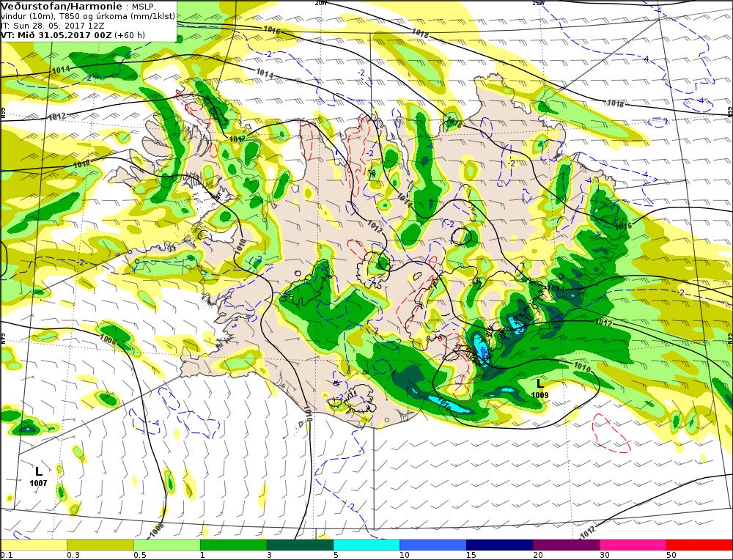Select the navy 15–20 legend swatch

click(x=499, y=545)
